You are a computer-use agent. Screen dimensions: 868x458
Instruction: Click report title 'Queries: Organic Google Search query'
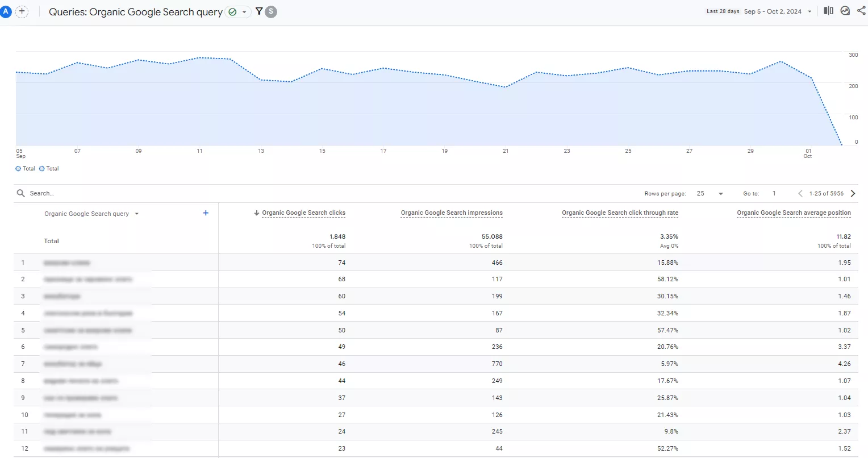coord(136,12)
